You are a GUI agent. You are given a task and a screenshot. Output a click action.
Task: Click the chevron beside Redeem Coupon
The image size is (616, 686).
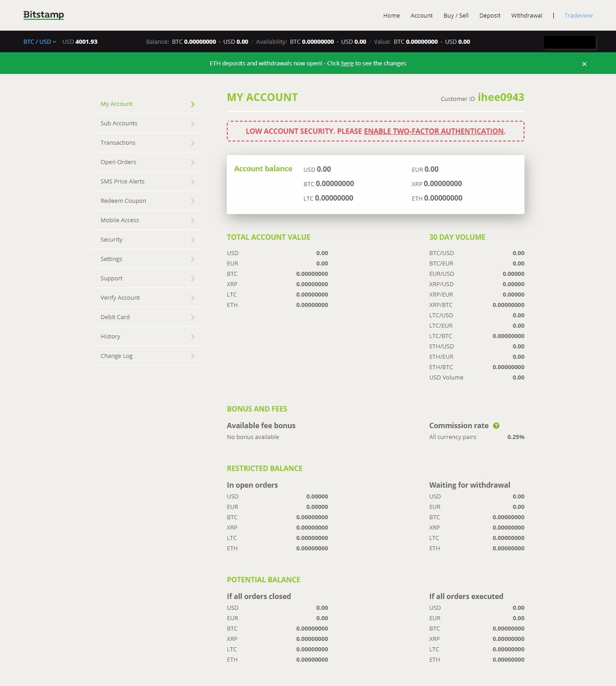(x=193, y=201)
